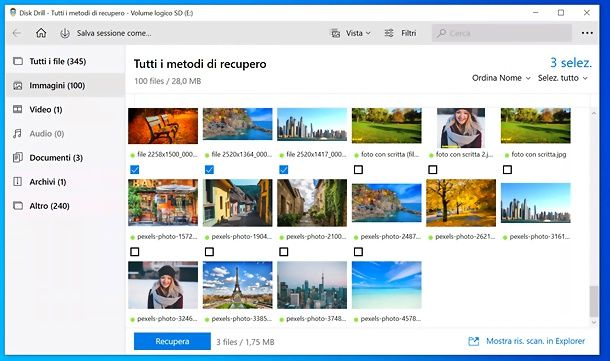Click the 3 files / 1,75 MB text

tap(245, 342)
